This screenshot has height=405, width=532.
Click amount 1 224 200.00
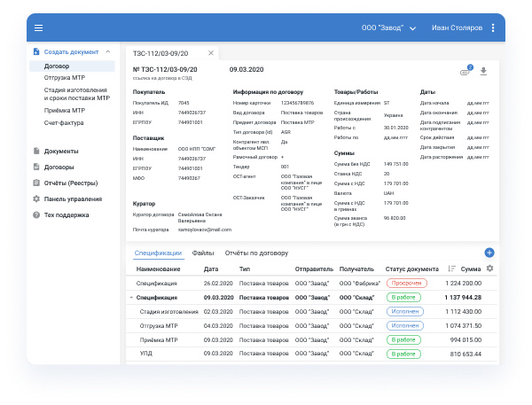464,284
